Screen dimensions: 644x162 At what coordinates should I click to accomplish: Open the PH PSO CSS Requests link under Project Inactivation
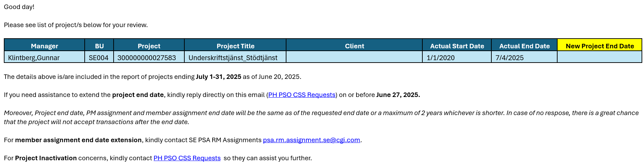[x=187, y=158]
